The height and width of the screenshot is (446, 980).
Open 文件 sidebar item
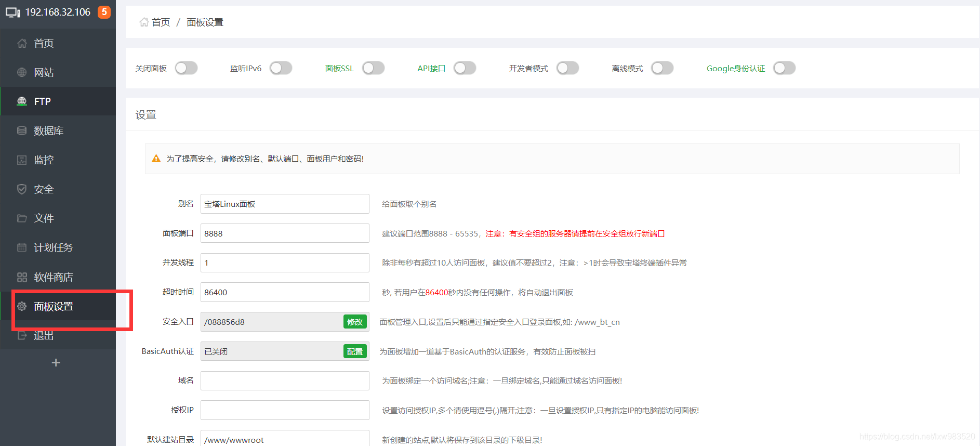pyautogui.click(x=58, y=218)
